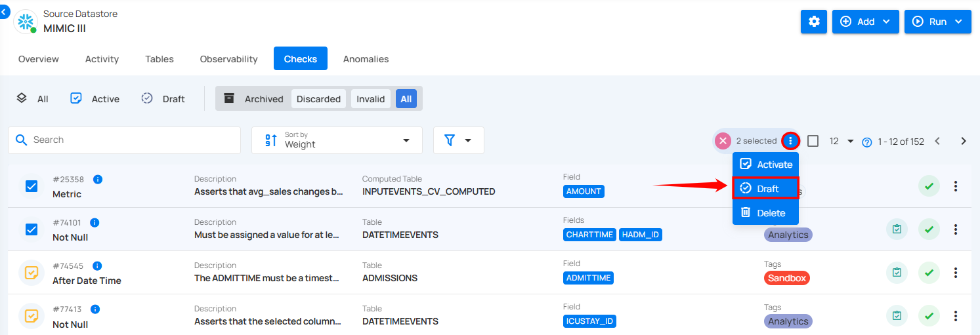This screenshot has height=335, width=980.
Task: Click the HADM_ID field tag
Action: 641,235
